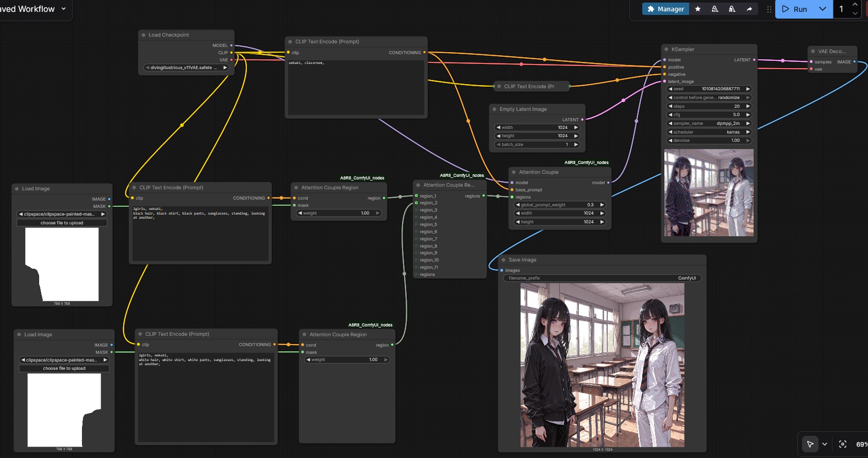Click choose file to upload in bottom Load Image

[x=64, y=368]
